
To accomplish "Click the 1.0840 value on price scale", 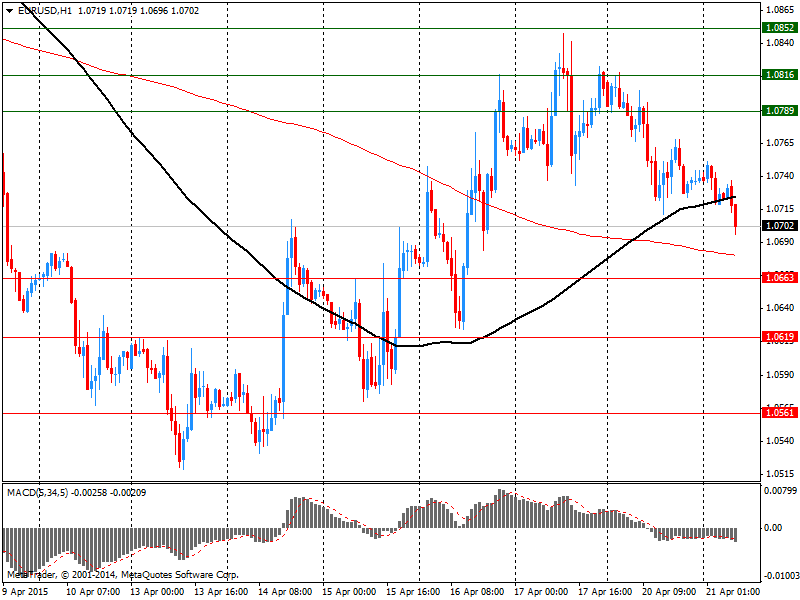I will (780, 43).
